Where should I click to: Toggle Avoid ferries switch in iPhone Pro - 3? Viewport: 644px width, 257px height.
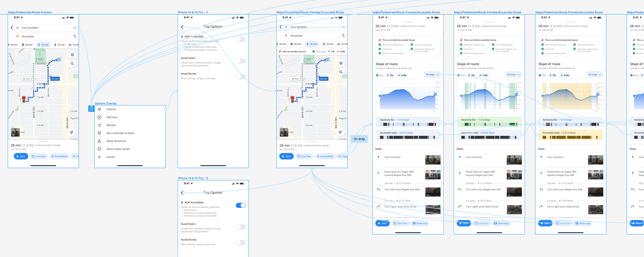(241, 243)
